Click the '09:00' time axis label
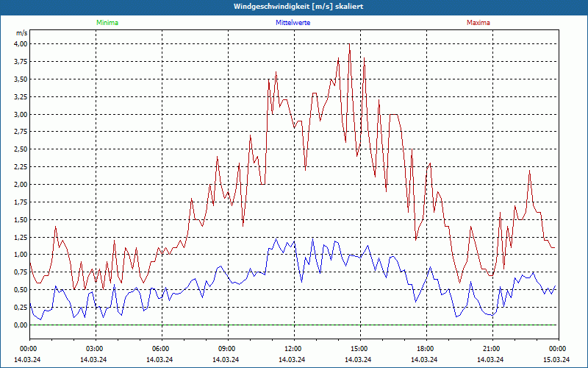Screen dimensions: 588x368 tap(228, 349)
